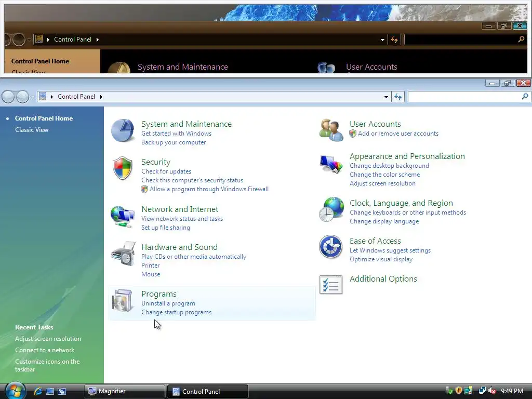Click the Security shield icon
This screenshot has height=399, width=532.
click(123, 168)
